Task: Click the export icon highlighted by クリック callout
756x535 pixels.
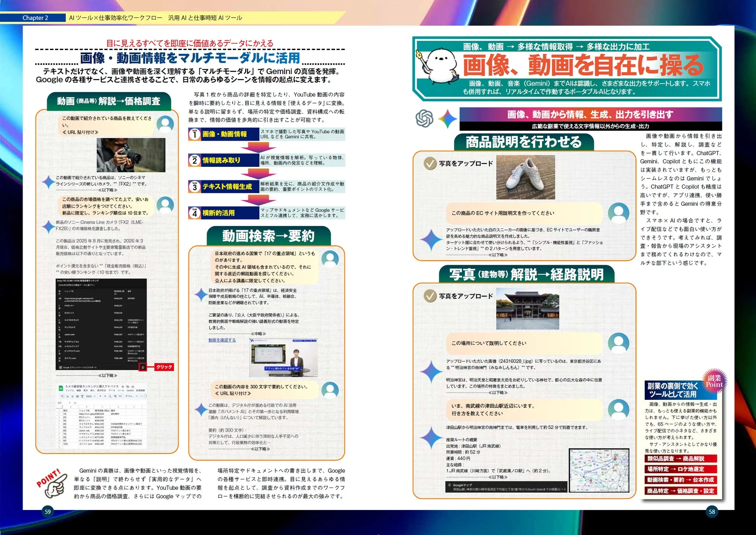Action: [143, 367]
